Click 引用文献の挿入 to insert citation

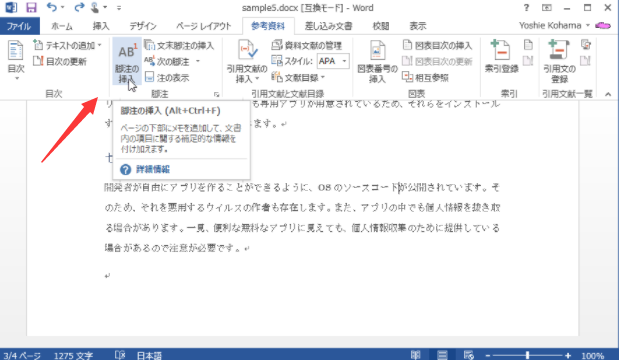pyautogui.click(x=247, y=61)
